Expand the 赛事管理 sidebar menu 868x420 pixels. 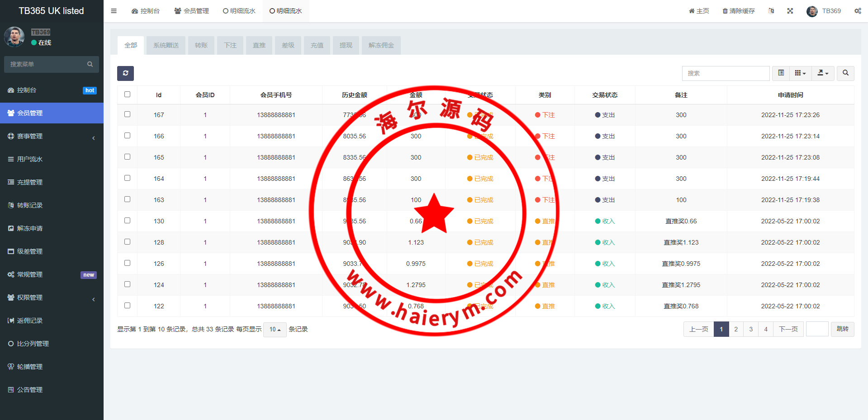click(52, 136)
